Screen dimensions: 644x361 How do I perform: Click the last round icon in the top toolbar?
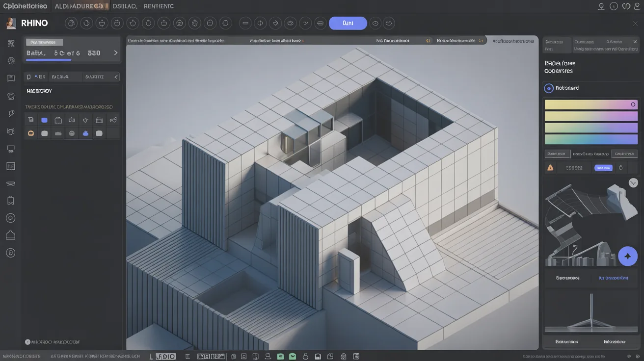(389, 23)
